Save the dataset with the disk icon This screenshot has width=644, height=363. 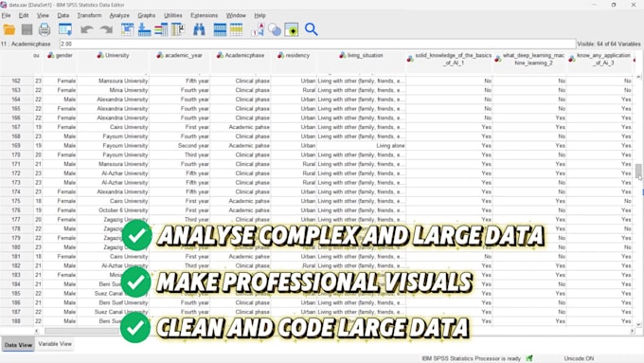coord(27,29)
